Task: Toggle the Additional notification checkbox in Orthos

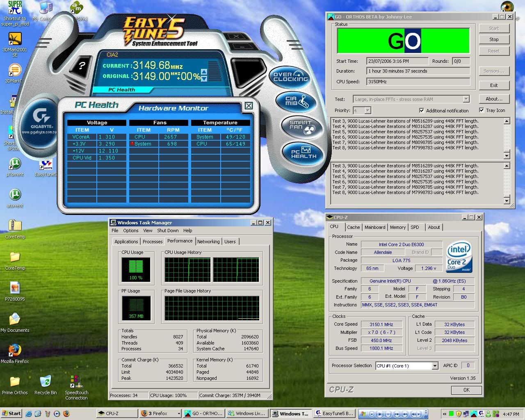Action: click(422, 110)
